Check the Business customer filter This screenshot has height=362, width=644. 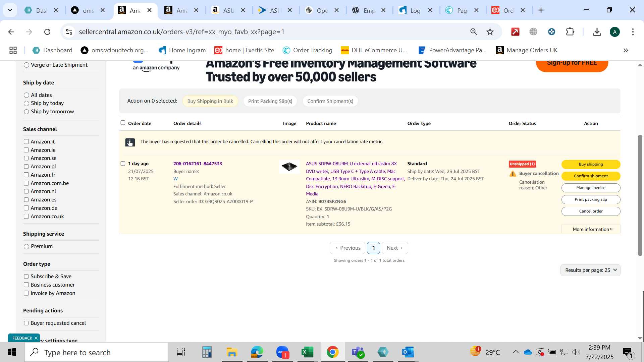[x=26, y=285]
